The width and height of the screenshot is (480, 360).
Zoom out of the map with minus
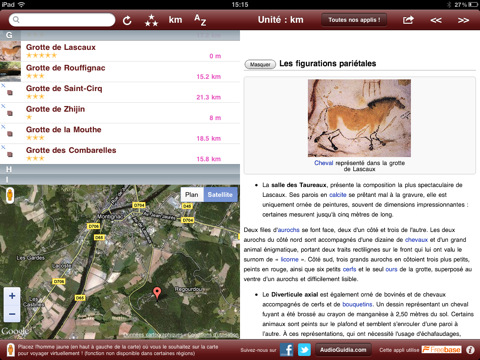[x=12, y=314]
